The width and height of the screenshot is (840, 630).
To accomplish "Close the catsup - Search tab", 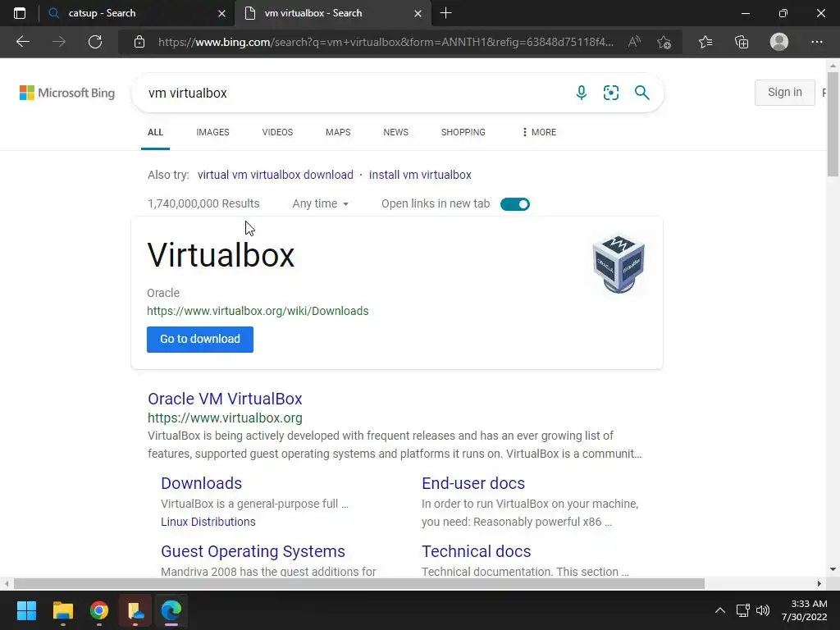I will pos(221,13).
